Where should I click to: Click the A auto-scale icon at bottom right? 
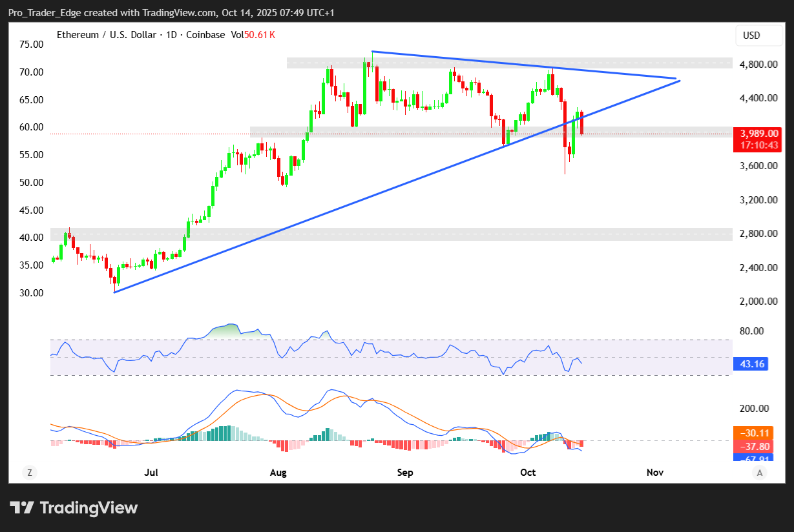point(760,473)
